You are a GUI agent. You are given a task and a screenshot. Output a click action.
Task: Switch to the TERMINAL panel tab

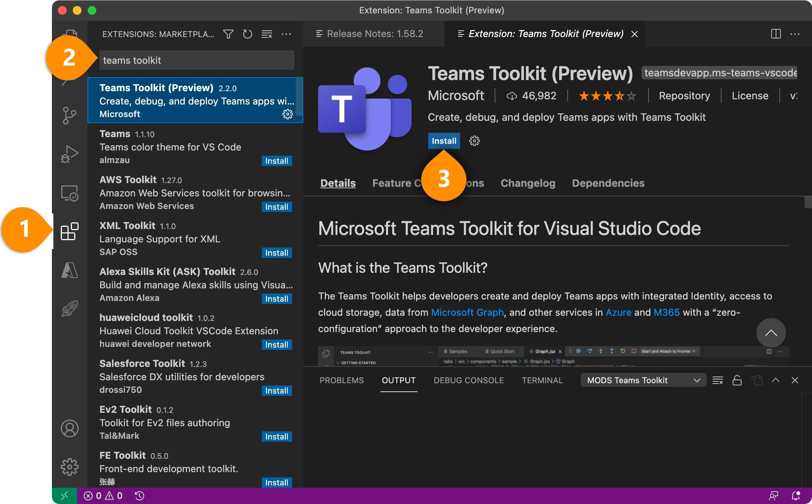pos(542,380)
